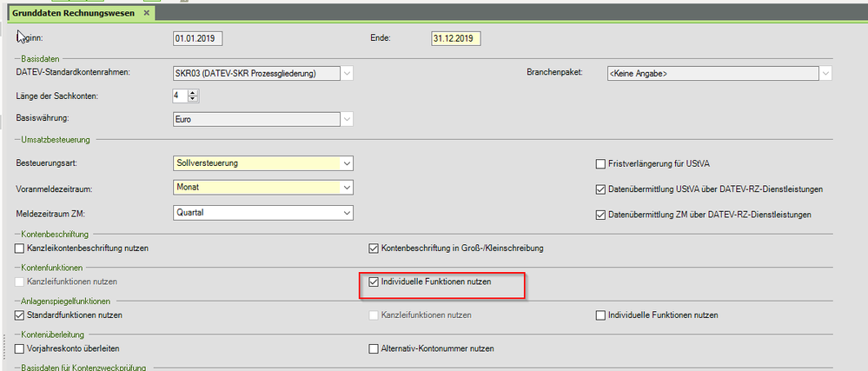Open the Basiswährung Euro dropdown
Screen dimensions: 868x371
[x=347, y=119]
